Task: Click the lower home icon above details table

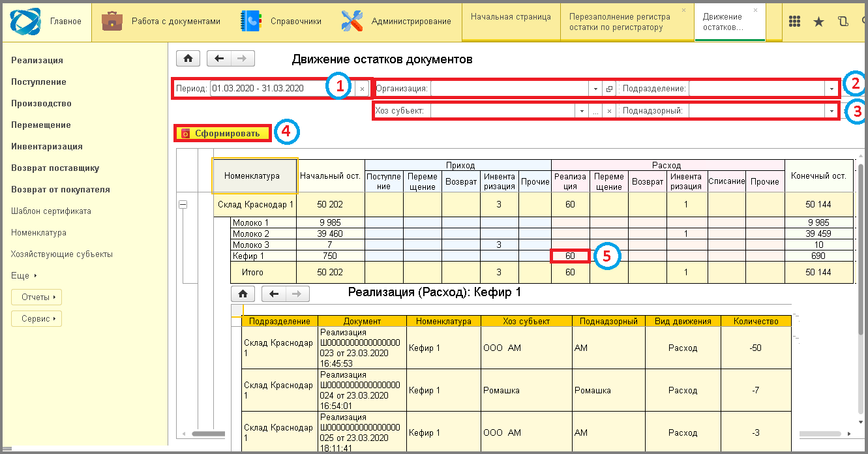Action: tap(243, 294)
